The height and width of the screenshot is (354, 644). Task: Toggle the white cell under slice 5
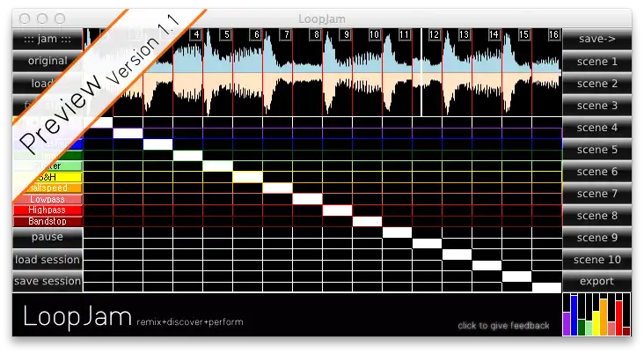(x=217, y=166)
